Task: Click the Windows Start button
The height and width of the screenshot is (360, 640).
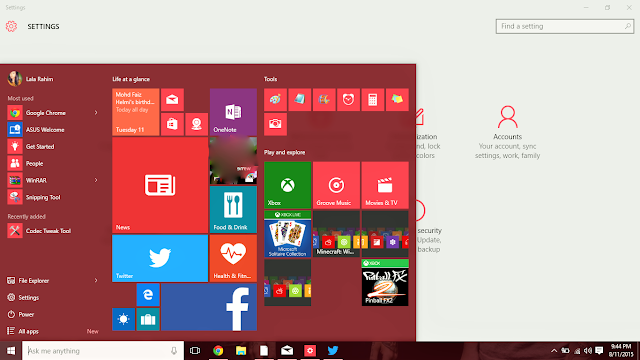Action: (x=11, y=351)
